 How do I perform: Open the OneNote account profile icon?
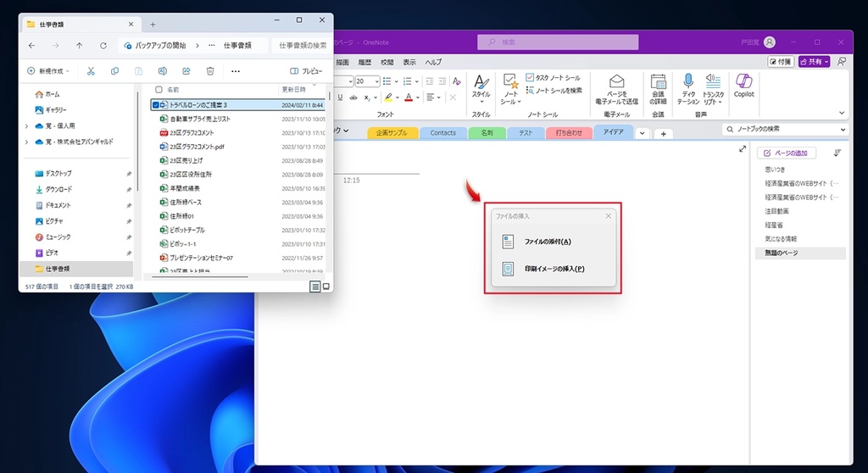(x=770, y=42)
